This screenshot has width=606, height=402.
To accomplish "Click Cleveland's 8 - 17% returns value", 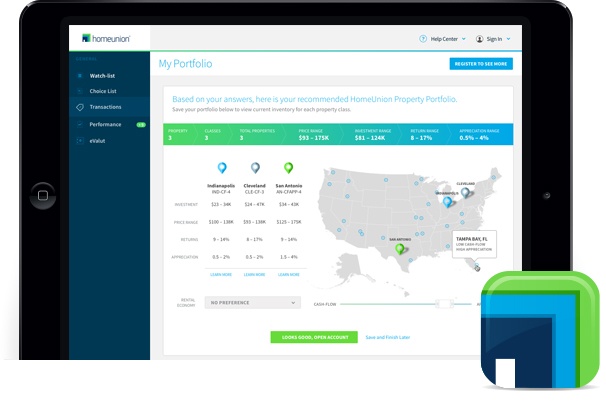I will (254, 239).
